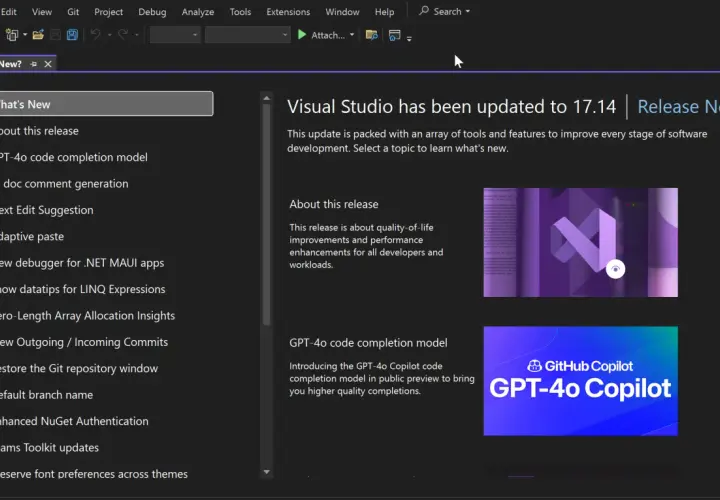Click the window-with-home toolbar icon

pyautogui.click(x=394, y=35)
